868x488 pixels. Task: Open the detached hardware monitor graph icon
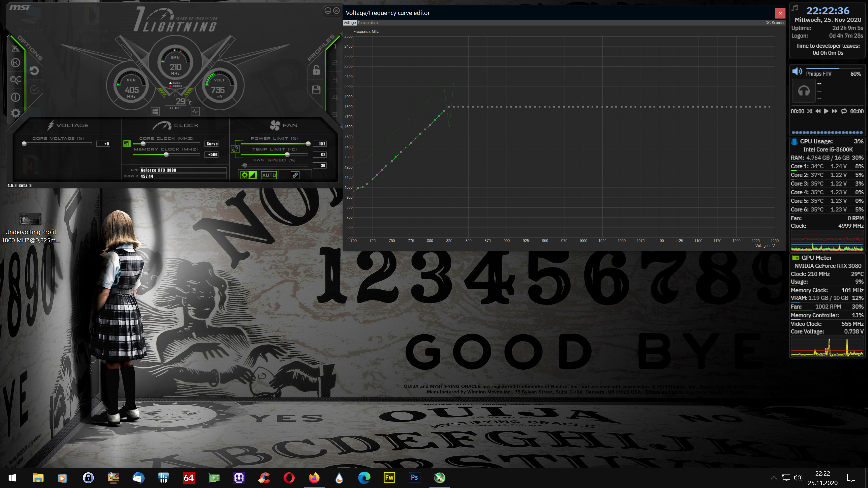195,111
